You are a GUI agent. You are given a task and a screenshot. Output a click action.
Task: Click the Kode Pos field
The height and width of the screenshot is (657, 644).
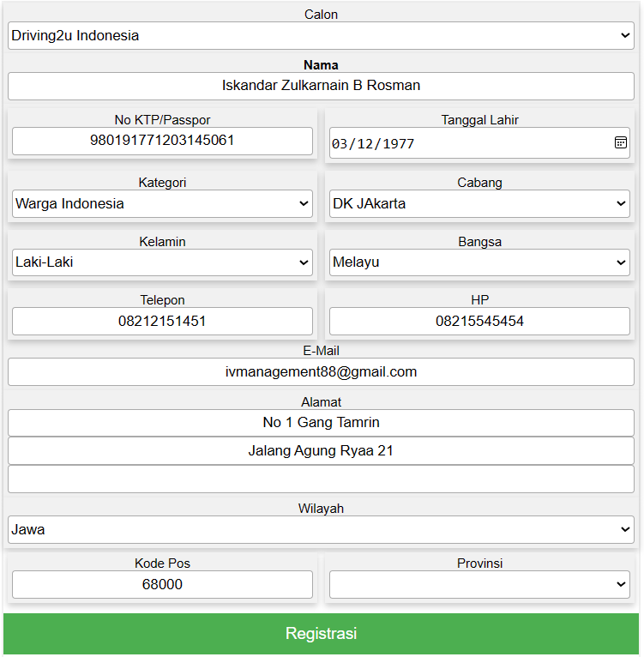(162, 585)
